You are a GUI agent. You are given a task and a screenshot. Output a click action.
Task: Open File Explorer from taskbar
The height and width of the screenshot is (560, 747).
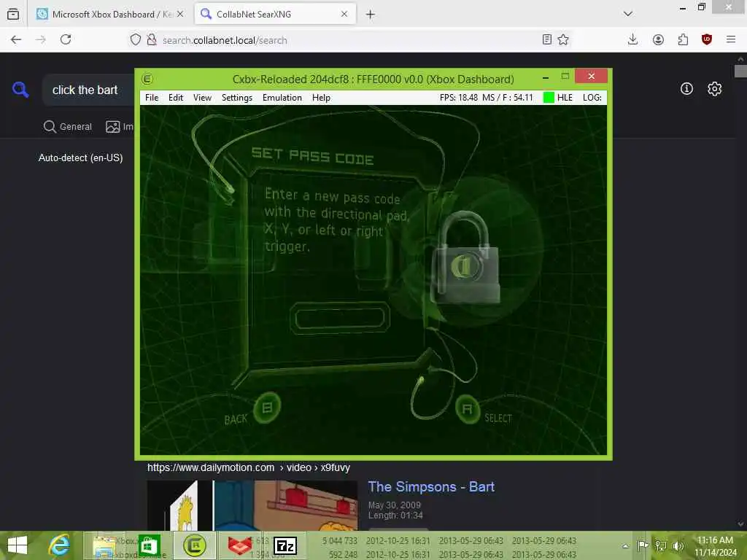(x=104, y=545)
